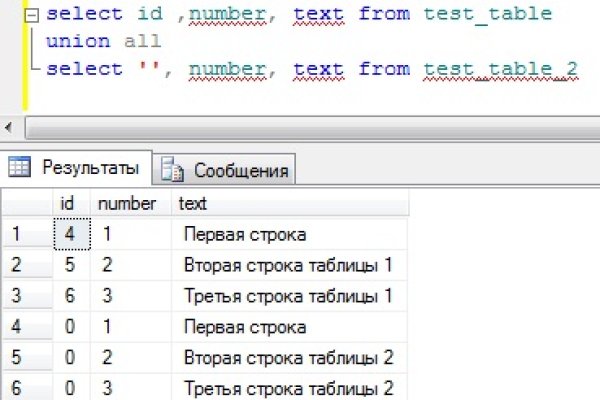Click the Сообщения tab's message icon
600x400 pixels.
click(x=173, y=170)
